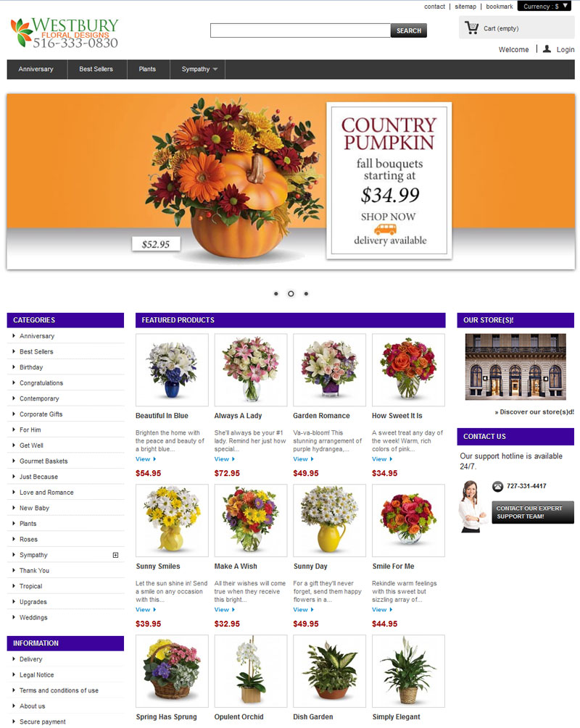The width and height of the screenshot is (580, 728).
Task: Open the Best Sellers menu item
Action: (x=96, y=70)
